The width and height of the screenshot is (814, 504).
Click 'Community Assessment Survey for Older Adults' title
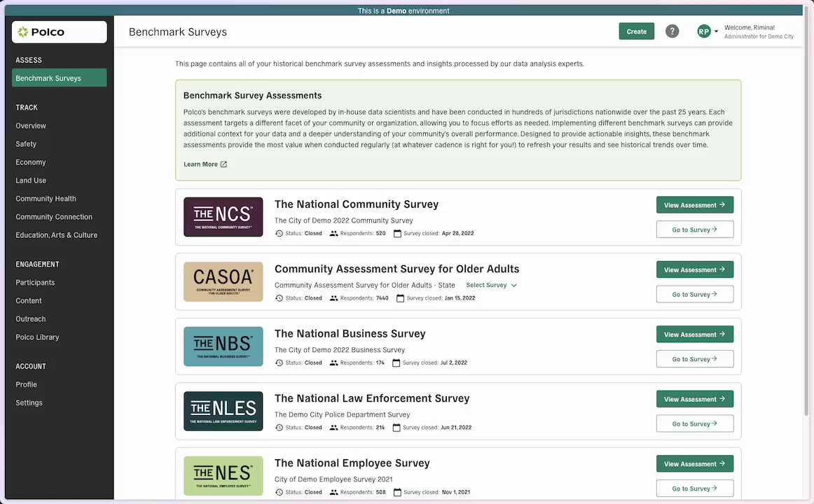coord(396,269)
